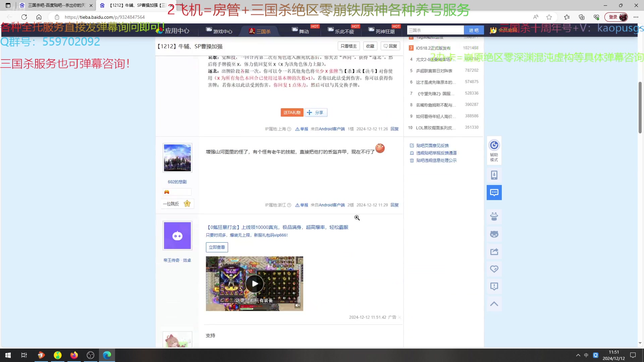Open Task View on the taskbar

tap(24, 355)
